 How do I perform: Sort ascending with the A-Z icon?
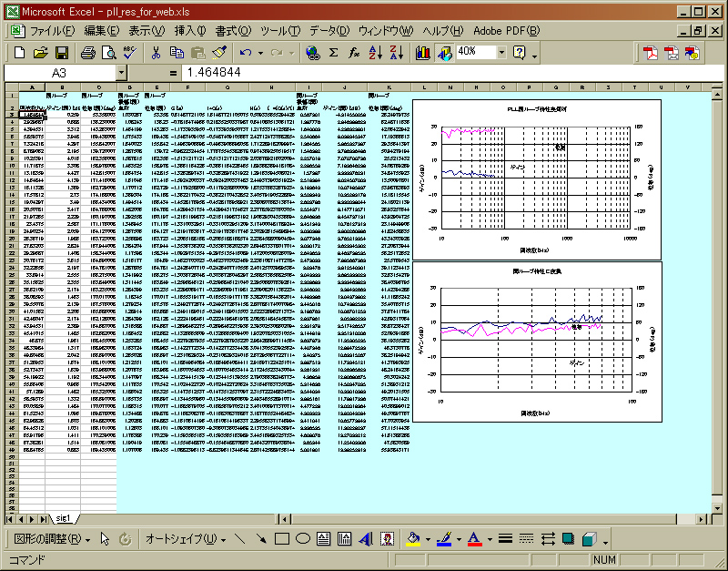[376, 53]
